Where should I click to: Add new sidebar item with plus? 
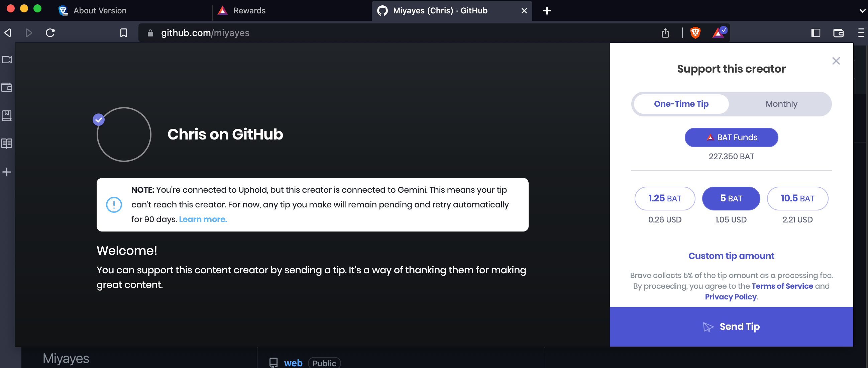pos(7,172)
